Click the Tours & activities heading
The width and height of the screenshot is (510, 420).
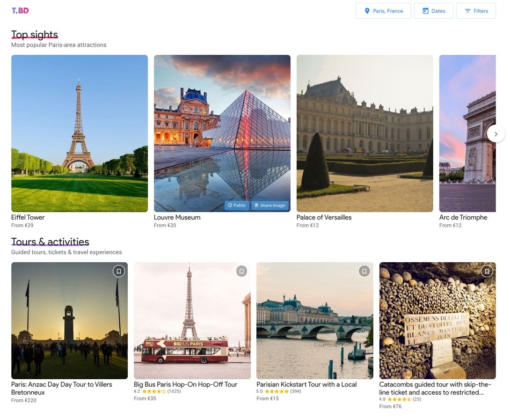(x=50, y=242)
